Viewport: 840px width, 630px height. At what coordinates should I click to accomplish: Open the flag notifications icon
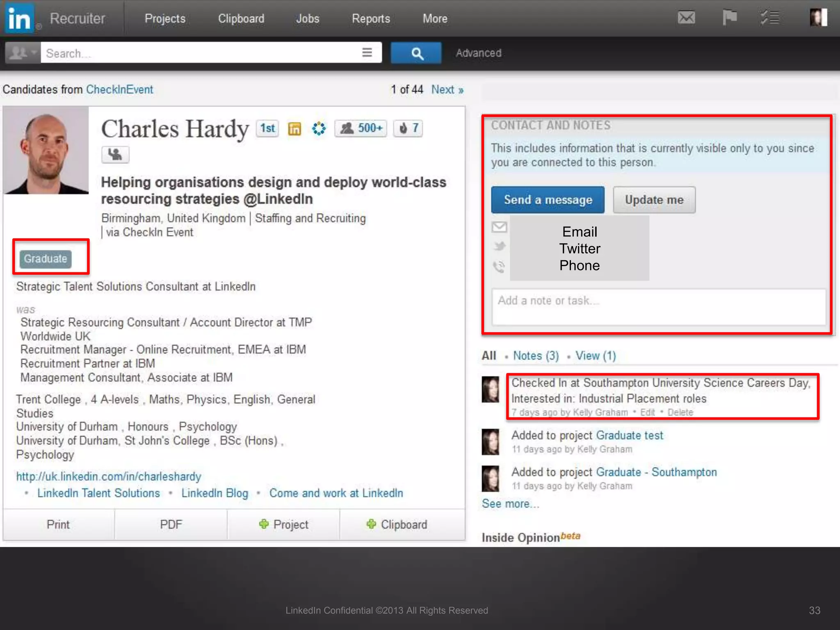coord(729,18)
